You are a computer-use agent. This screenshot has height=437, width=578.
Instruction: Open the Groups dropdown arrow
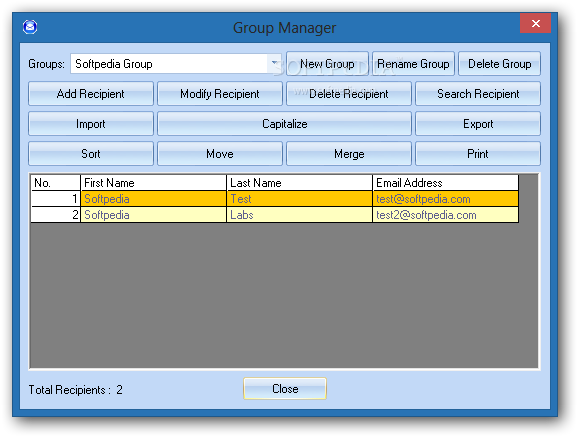pyautogui.click(x=274, y=63)
